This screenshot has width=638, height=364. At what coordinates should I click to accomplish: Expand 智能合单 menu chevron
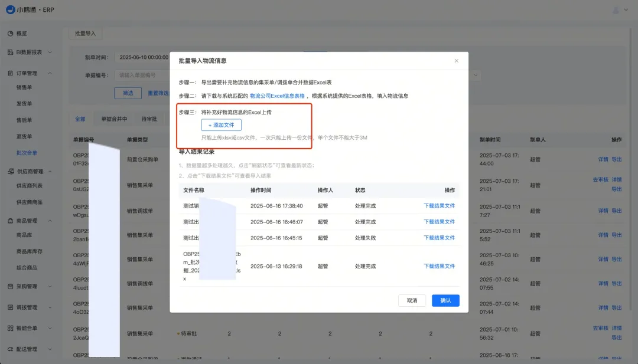pos(50,328)
